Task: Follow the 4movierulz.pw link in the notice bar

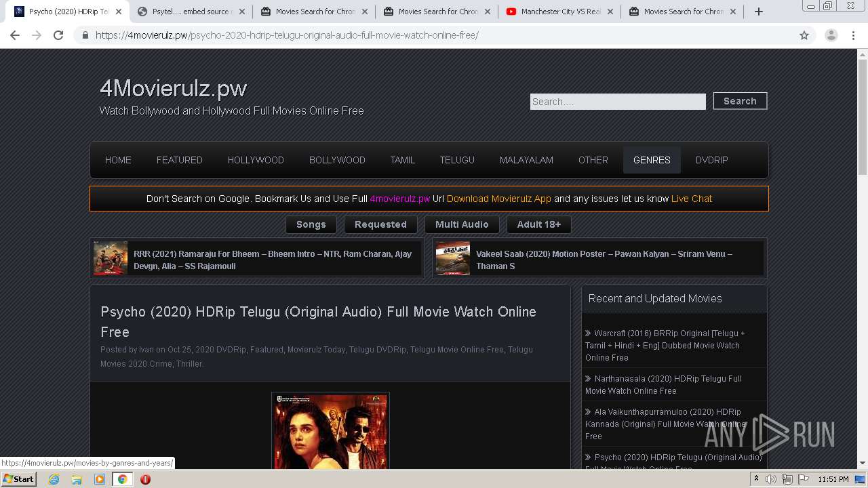Action: (400, 199)
